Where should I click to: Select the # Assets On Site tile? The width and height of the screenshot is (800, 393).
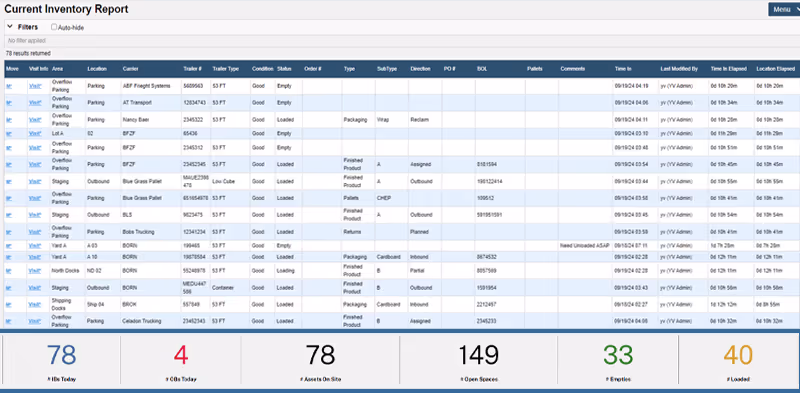pyautogui.click(x=320, y=361)
